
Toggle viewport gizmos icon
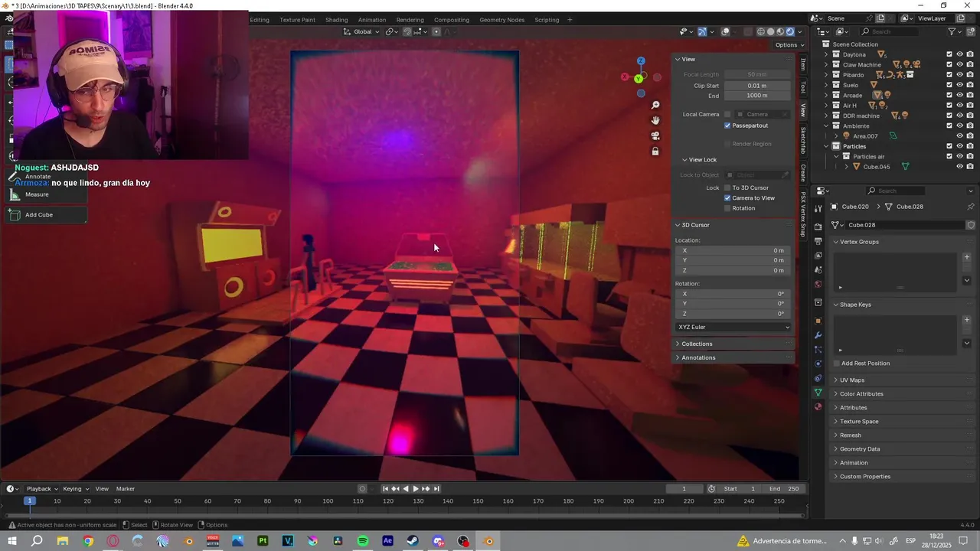tap(702, 31)
